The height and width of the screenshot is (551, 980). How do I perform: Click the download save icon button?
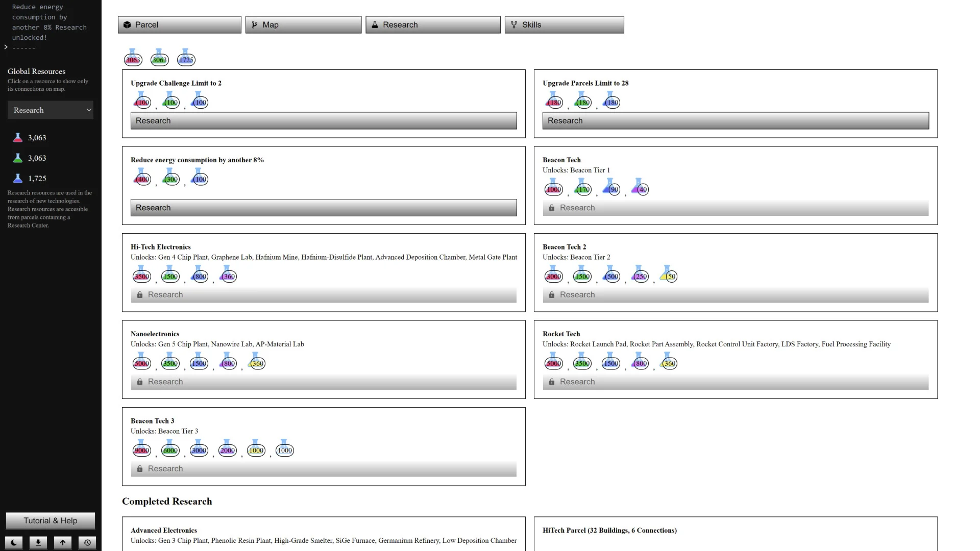point(38,542)
